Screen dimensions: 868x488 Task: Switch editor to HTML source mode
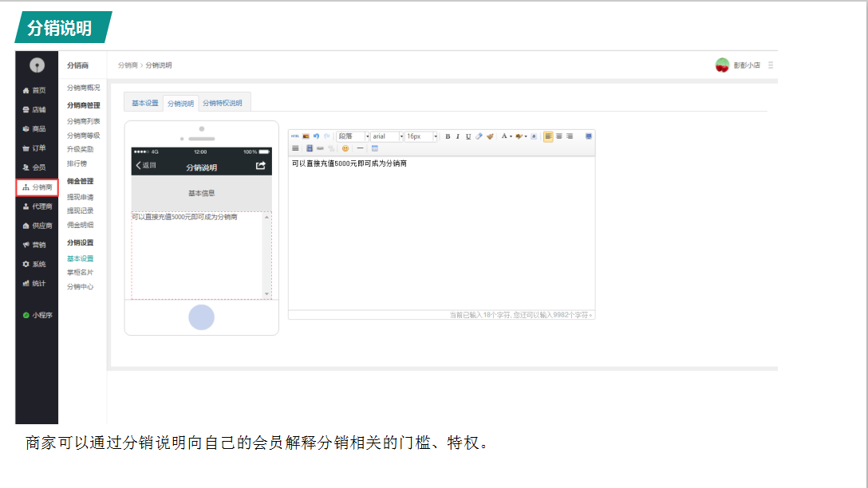294,136
